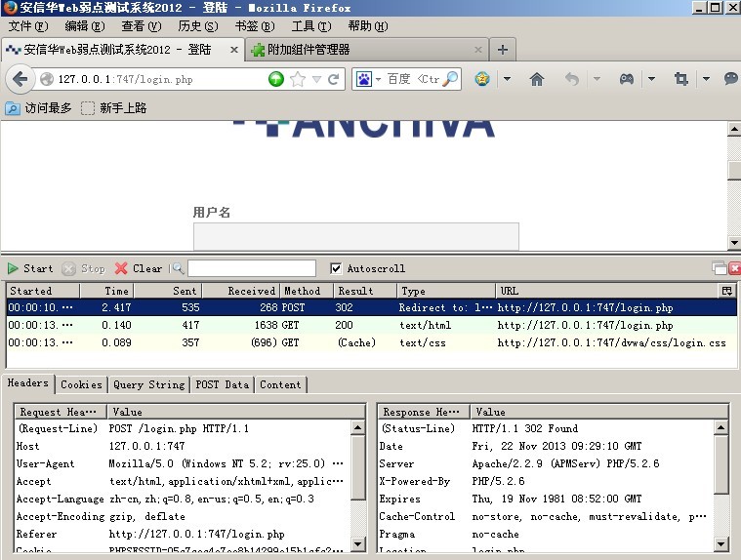Select the login.css cached request row
This screenshot has width=741, height=560.
(371, 342)
